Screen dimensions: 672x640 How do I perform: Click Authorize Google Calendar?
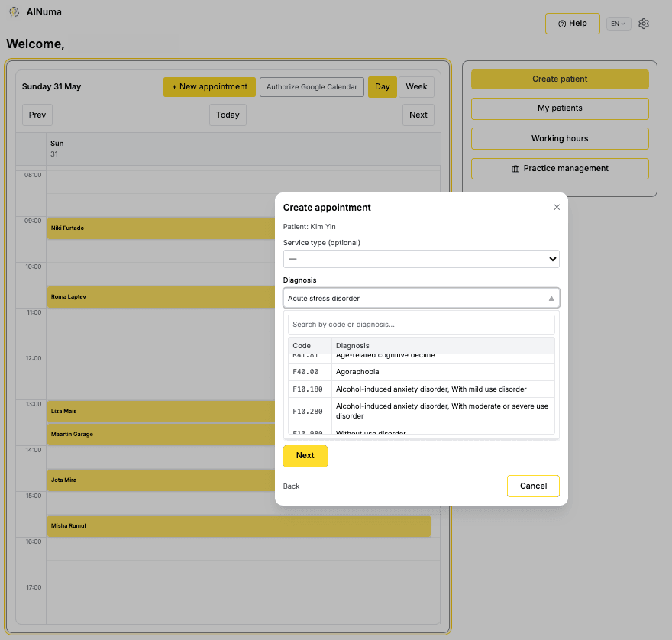312,87
